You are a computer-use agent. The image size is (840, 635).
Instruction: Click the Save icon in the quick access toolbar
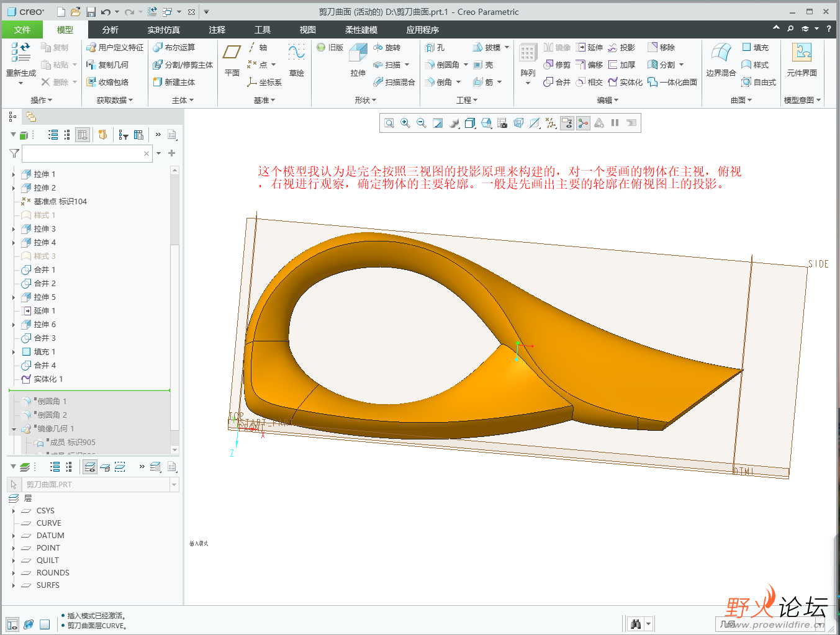tap(91, 12)
